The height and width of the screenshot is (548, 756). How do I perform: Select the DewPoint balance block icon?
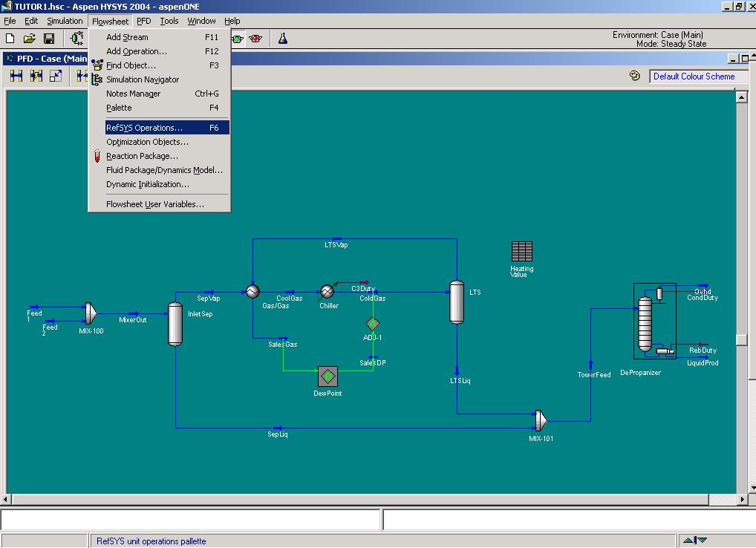coord(328,376)
